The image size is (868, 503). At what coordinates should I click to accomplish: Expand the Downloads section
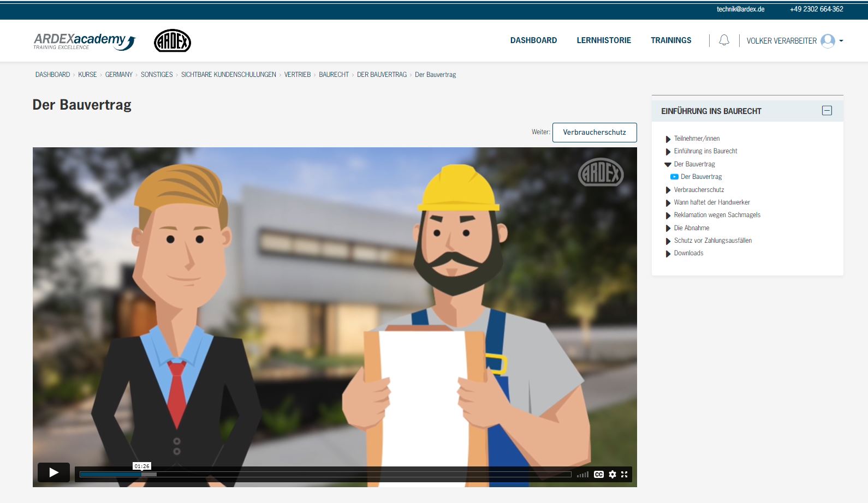point(668,254)
